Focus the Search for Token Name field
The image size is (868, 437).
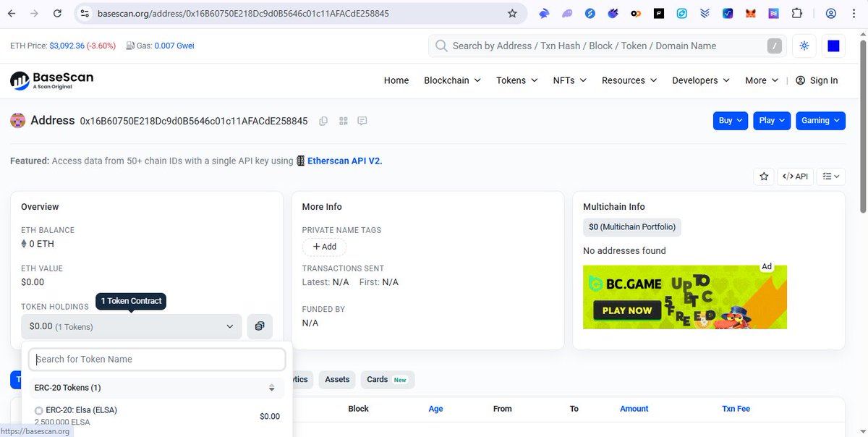coord(158,360)
